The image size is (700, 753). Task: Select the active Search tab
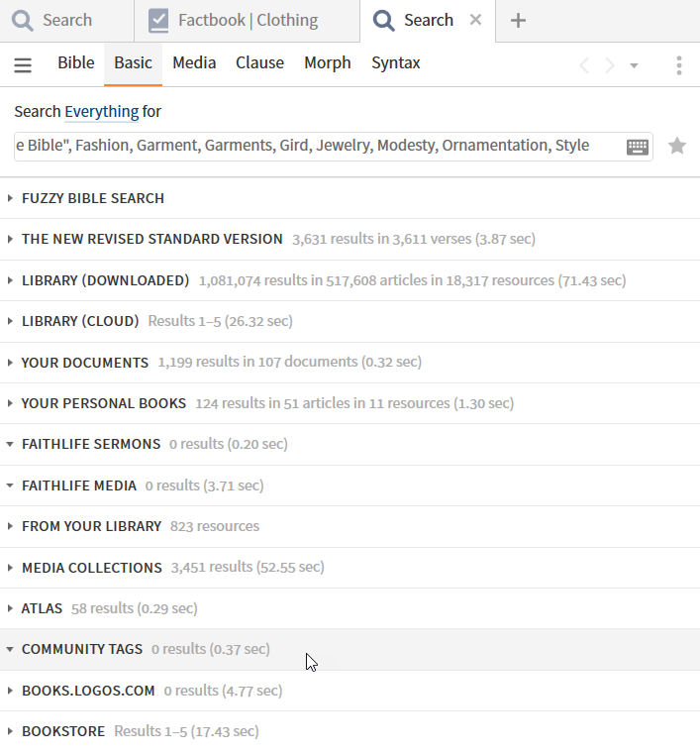click(428, 21)
